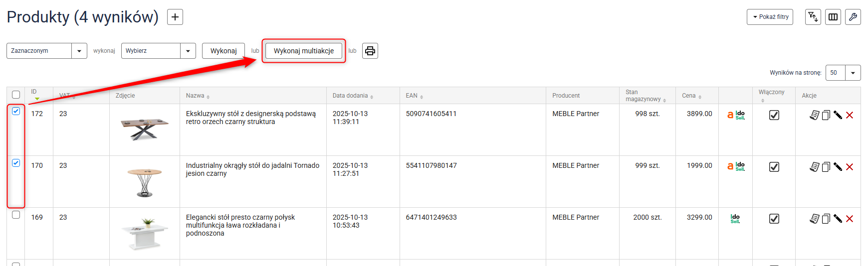The width and height of the screenshot is (868, 266).
Task: Click the wrench settings icon
Action: coord(853,17)
